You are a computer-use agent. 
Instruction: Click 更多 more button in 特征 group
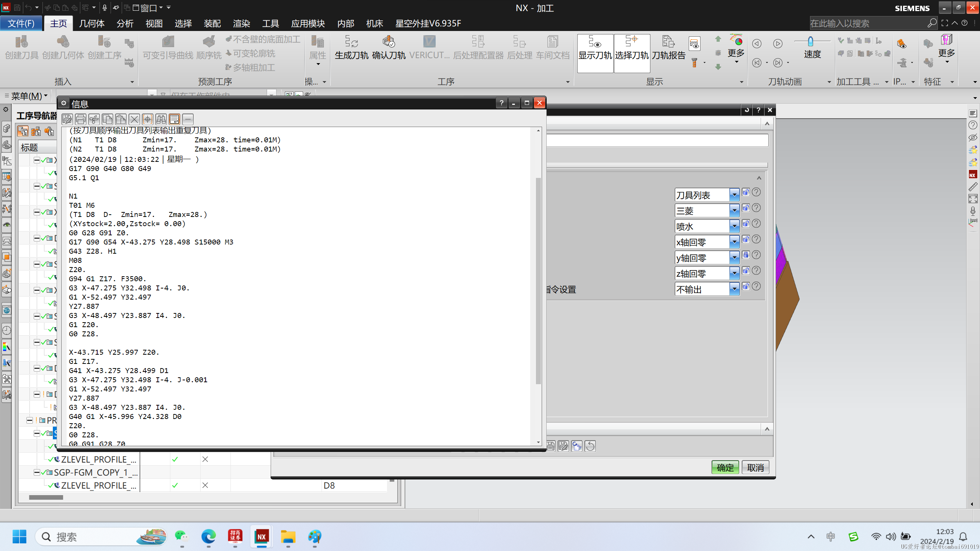click(946, 50)
